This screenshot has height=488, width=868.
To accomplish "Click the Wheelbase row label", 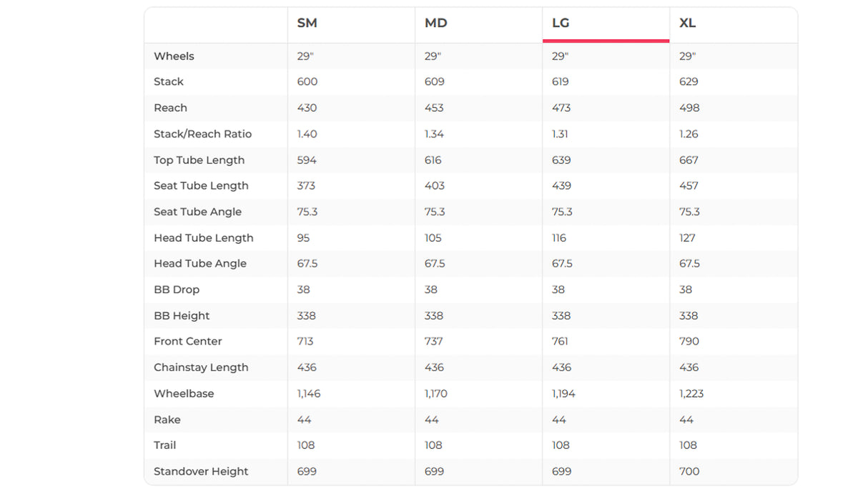I will click(x=184, y=394).
